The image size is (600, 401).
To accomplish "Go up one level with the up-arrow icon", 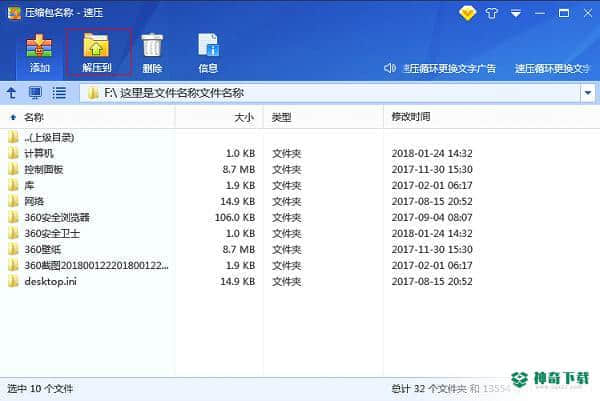I will (x=11, y=93).
